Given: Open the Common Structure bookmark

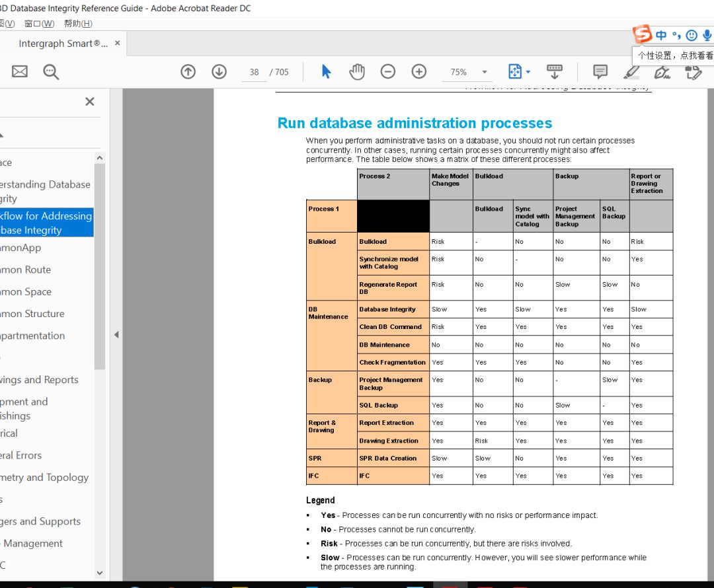Looking at the screenshot, I should [32, 314].
